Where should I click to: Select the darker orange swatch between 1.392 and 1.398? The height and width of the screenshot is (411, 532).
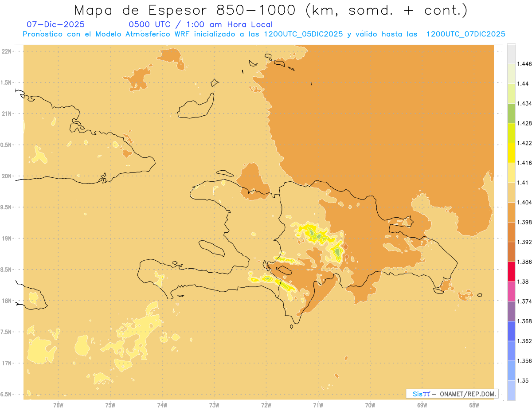(511, 232)
